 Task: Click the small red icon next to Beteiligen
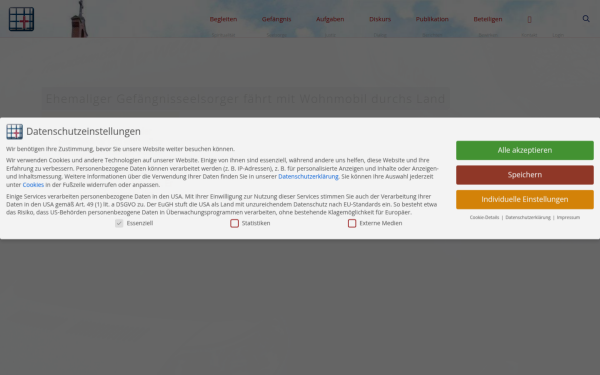click(x=529, y=20)
